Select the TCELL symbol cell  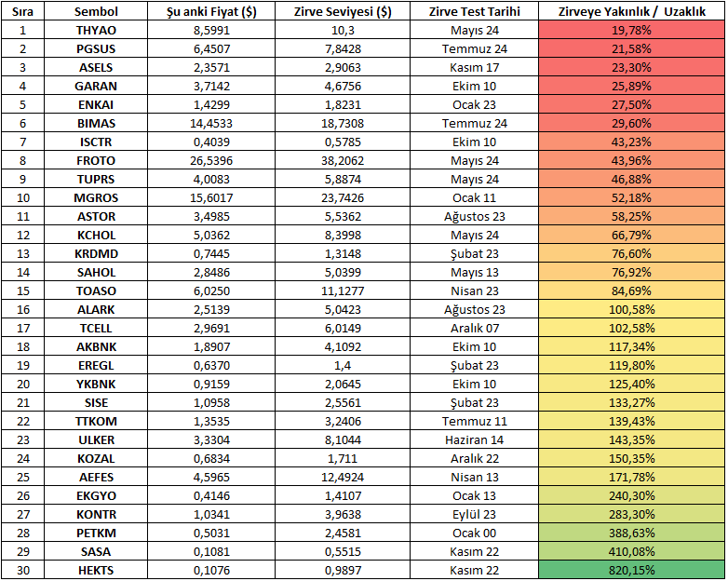[x=96, y=328]
